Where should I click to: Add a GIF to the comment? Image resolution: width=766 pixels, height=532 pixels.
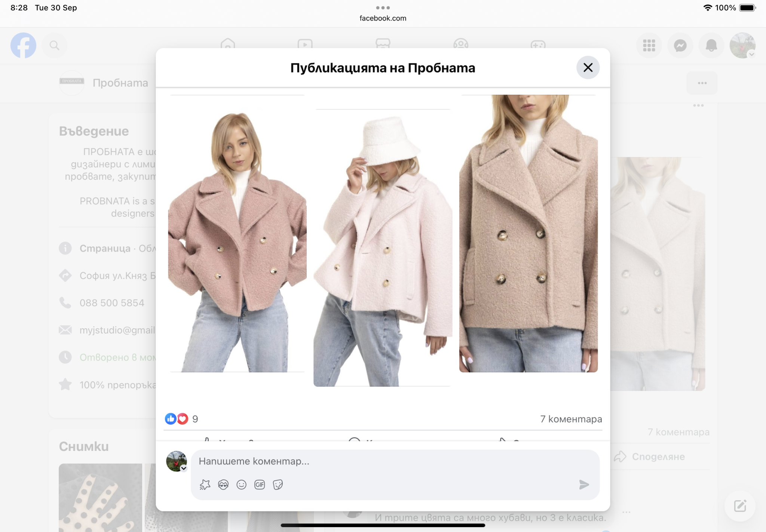pos(260,485)
